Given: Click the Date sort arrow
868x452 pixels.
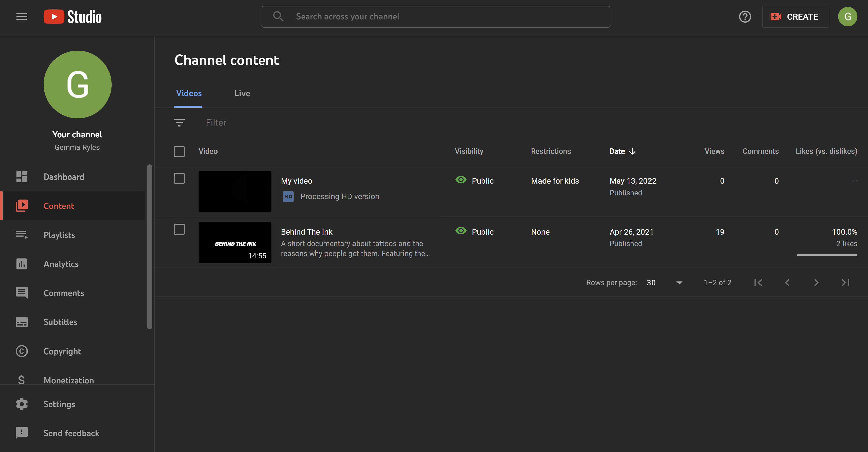Looking at the screenshot, I should tap(632, 152).
